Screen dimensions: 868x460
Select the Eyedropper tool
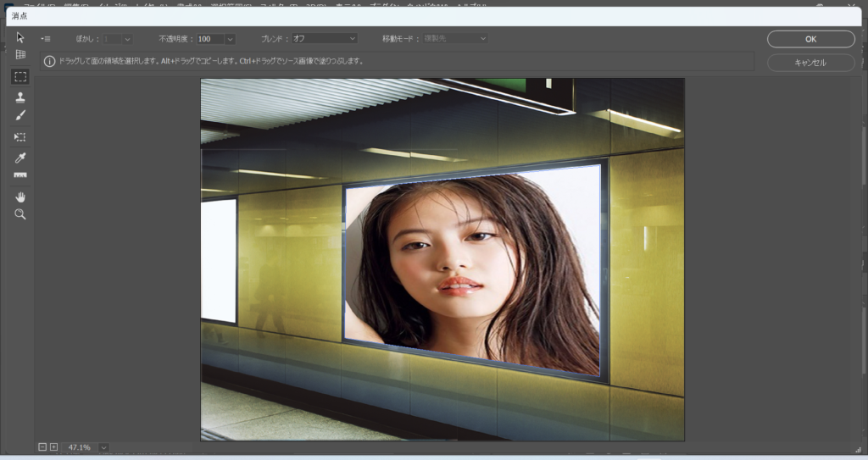[20, 158]
